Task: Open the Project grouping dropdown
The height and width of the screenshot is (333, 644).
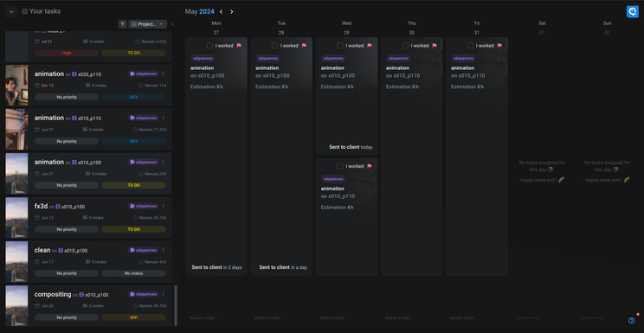Action: click(148, 24)
